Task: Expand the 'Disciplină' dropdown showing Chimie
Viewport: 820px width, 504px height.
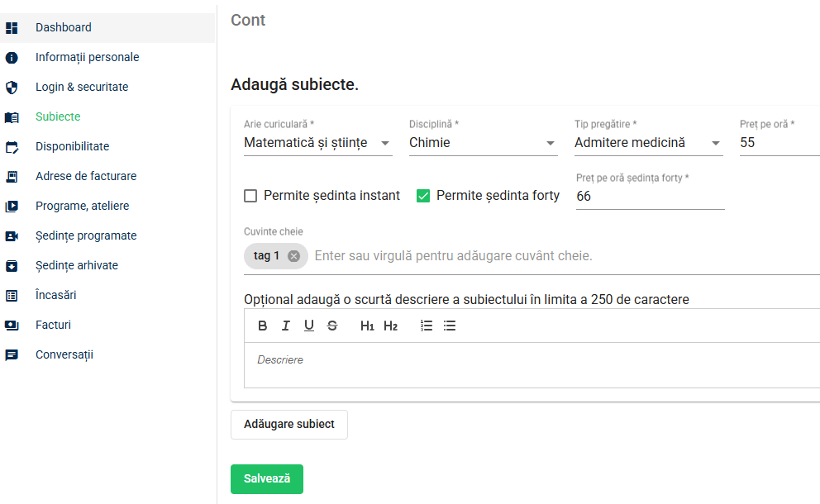Action: point(484,143)
